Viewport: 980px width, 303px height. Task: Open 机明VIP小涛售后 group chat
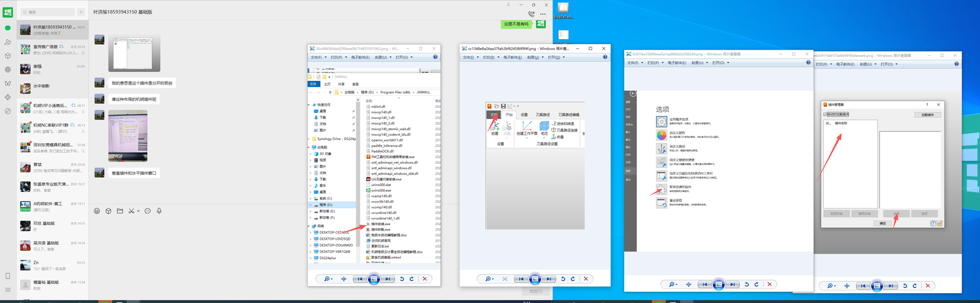click(x=53, y=108)
